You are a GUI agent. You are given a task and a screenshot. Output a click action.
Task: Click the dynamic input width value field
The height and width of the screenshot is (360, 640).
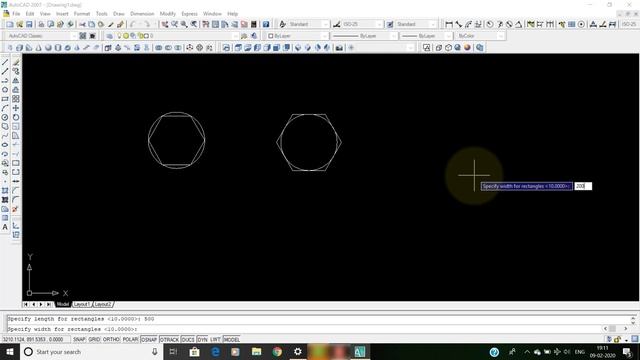point(583,186)
